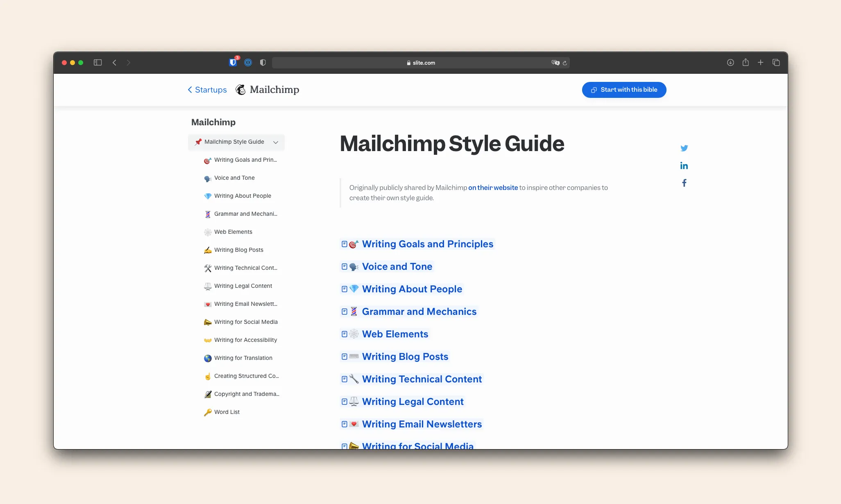Open the 'on their website' link

[x=493, y=188]
